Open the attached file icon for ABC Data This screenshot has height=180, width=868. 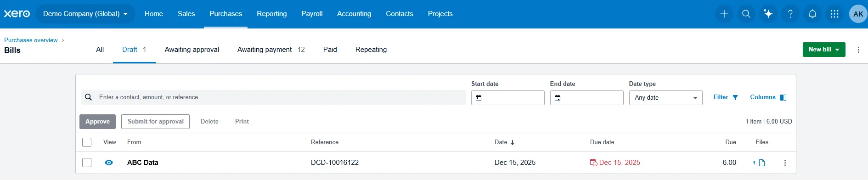pyautogui.click(x=762, y=163)
